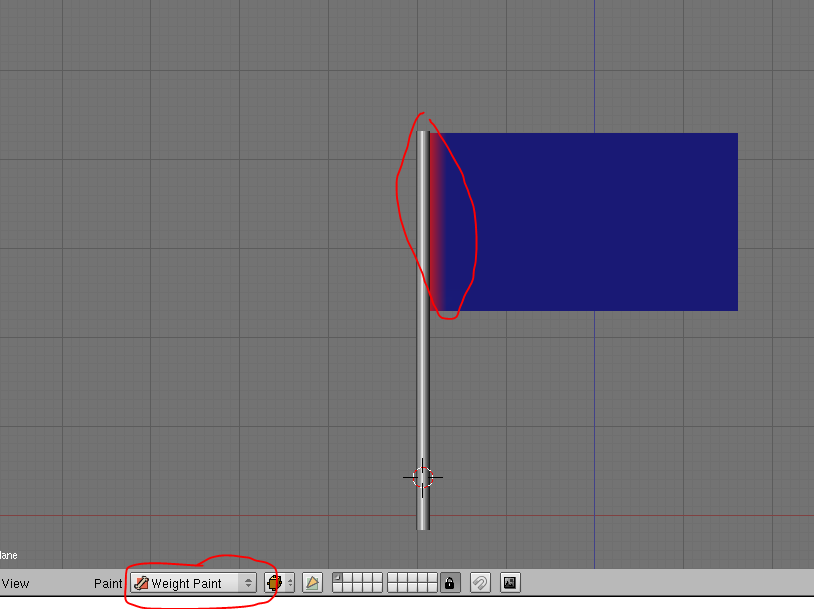The image size is (814, 609).
Task: Select the active layer 1 button
Action: pyautogui.click(x=337, y=577)
